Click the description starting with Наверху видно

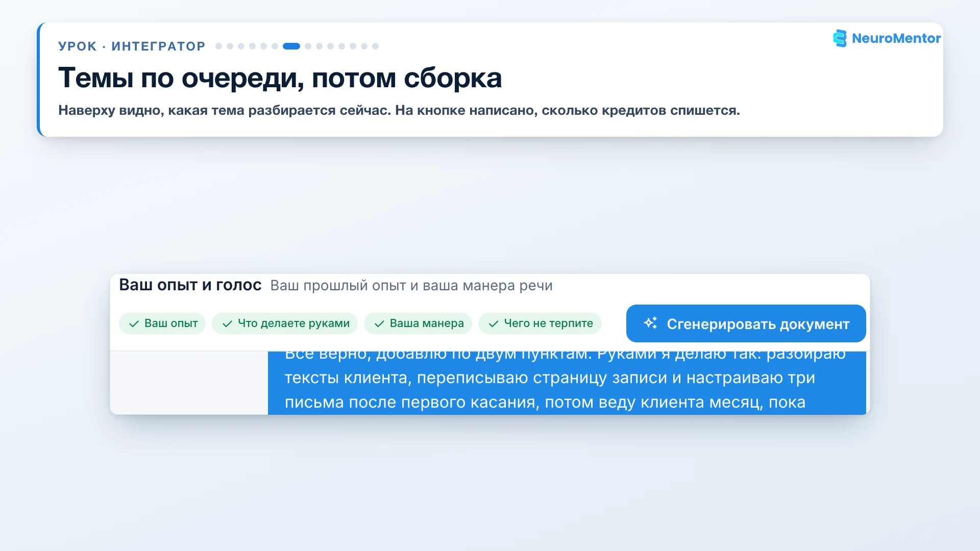pos(399,110)
